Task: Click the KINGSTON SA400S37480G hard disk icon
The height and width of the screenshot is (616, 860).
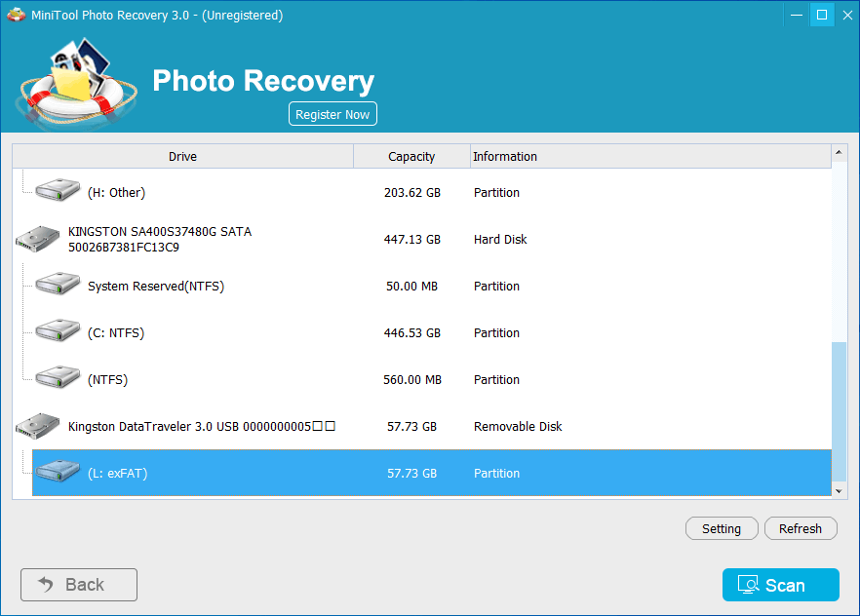Action: pos(37,239)
